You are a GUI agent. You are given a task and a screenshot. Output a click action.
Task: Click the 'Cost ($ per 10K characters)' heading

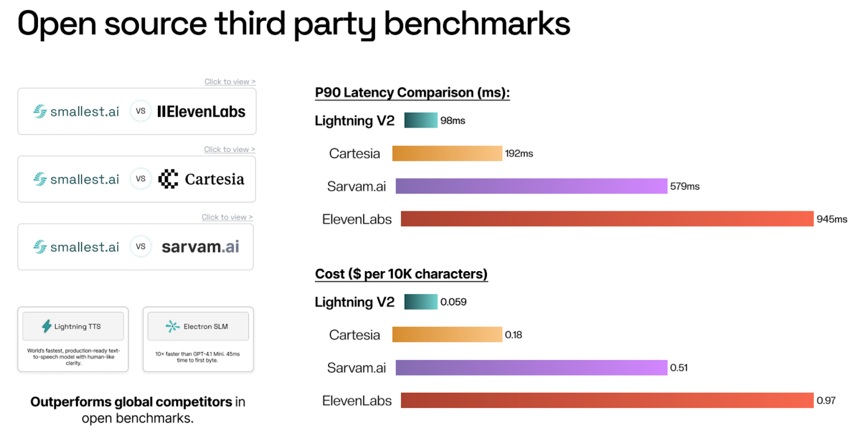coord(401,274)
